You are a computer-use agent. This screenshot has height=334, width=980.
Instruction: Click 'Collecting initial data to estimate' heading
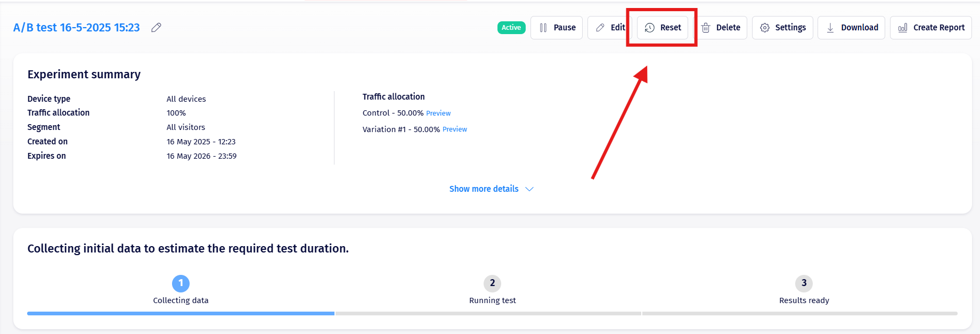click(188, 249)
